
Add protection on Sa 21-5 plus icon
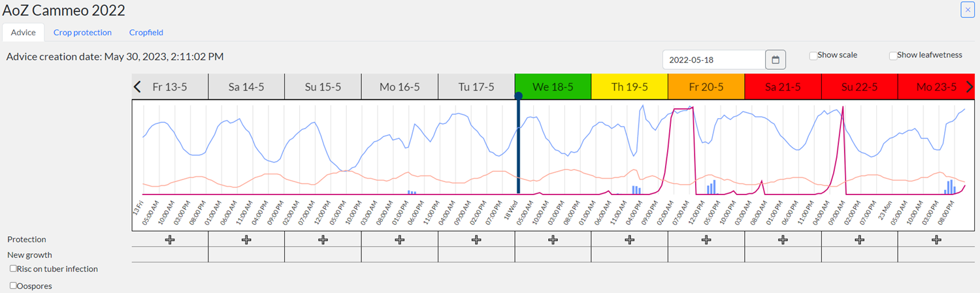(x=783, y=239)
